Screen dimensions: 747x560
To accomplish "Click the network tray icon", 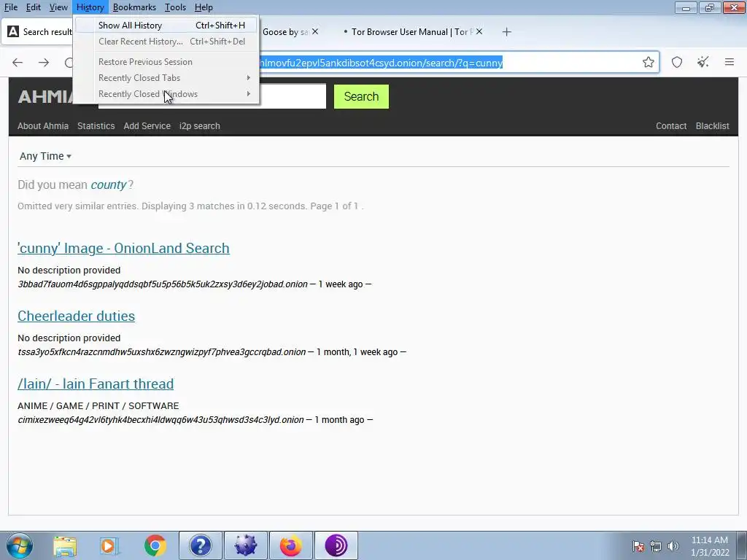I will coord(656,546).
